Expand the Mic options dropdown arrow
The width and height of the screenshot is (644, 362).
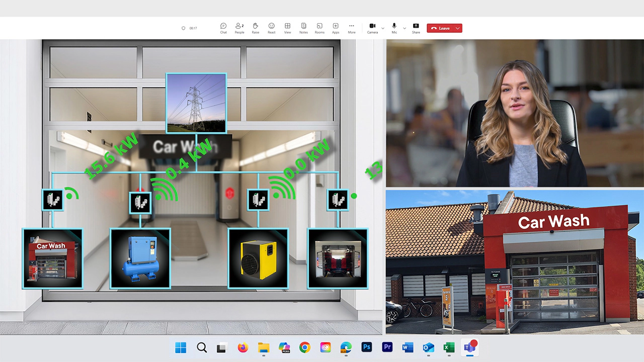405,28
